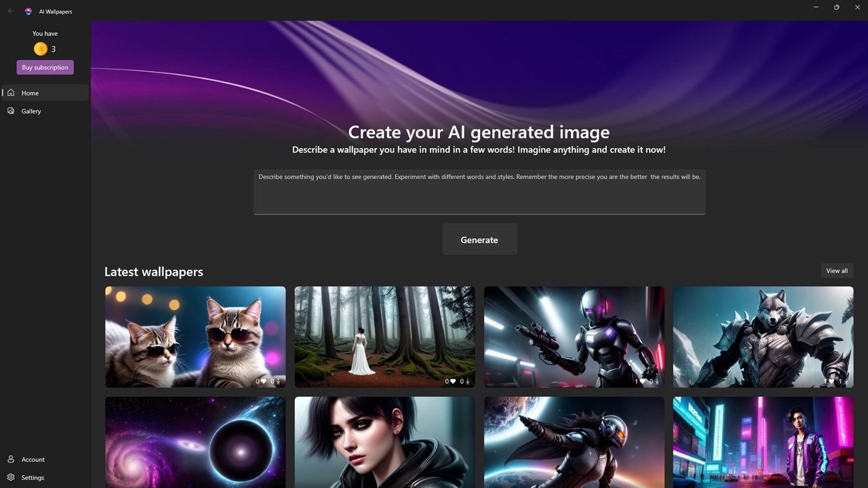This screenshot has width=868, height=488.
Task: Open View all latest wallpapers
Action: [836, 270]
